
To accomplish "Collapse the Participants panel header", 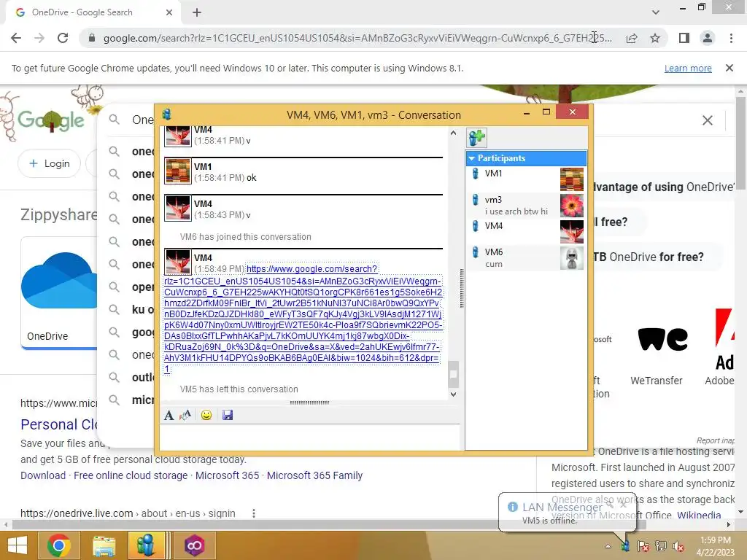I will (526, 158).
